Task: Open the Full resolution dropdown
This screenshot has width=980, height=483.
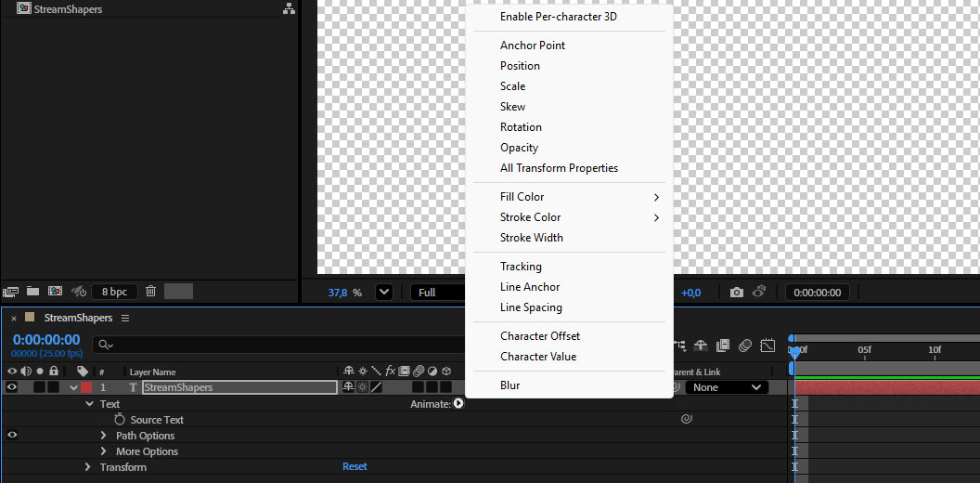Action: (x=438, y=293)
